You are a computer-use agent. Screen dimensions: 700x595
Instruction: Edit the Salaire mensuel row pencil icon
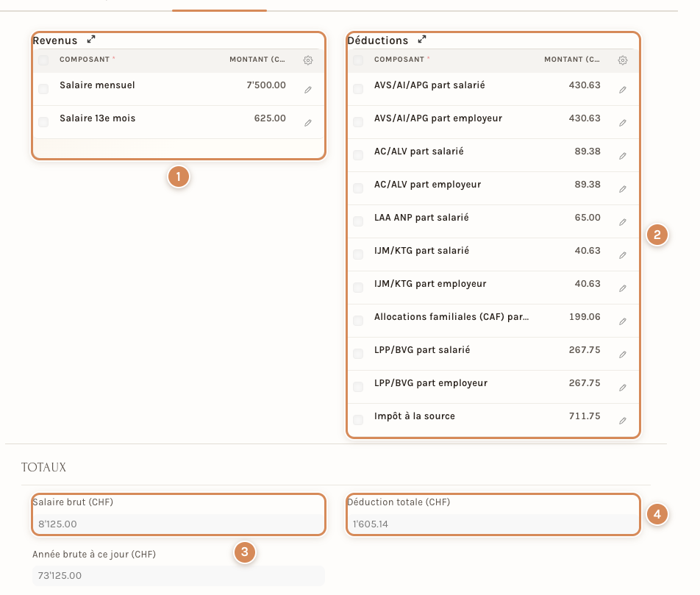coord(308,90)
